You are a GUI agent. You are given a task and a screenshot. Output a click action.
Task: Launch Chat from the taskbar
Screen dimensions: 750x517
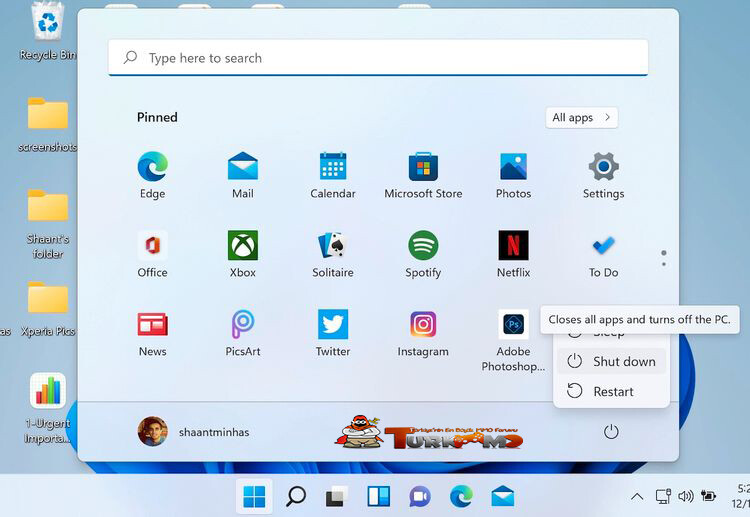click(420, 496)
